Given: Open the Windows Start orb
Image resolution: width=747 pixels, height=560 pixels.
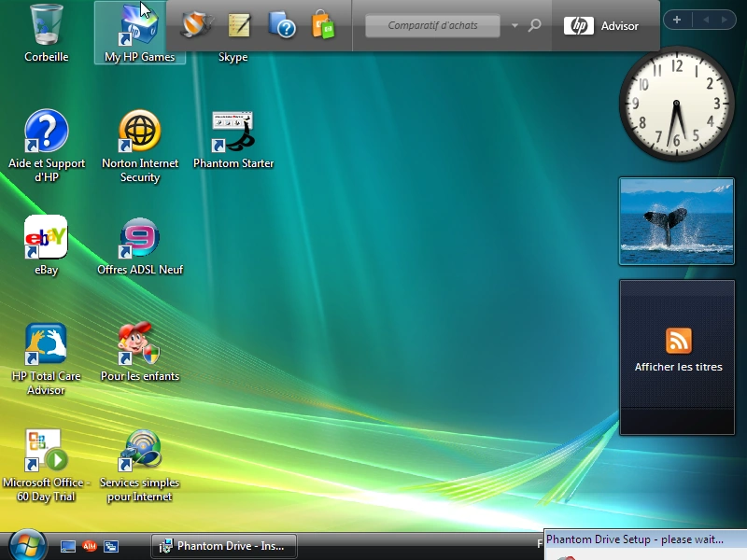Looking at the screenshot, I should tap(27, 546).
